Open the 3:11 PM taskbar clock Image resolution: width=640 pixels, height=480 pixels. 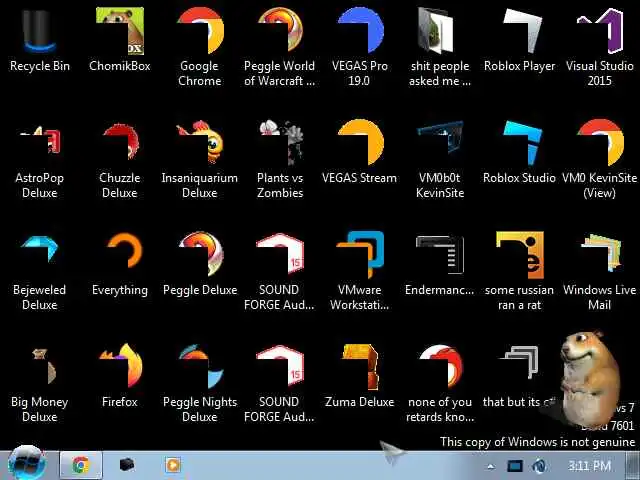point(590,466)
